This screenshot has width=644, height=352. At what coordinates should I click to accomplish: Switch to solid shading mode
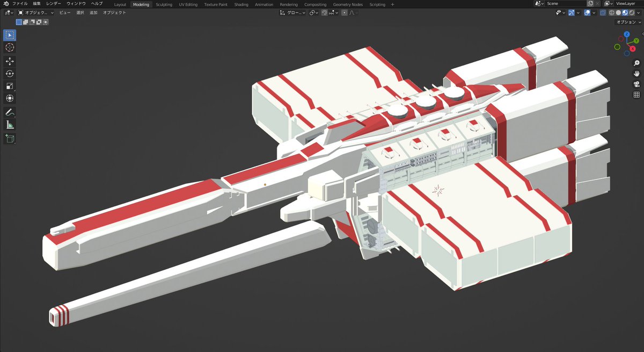click(x=618, y=12)
